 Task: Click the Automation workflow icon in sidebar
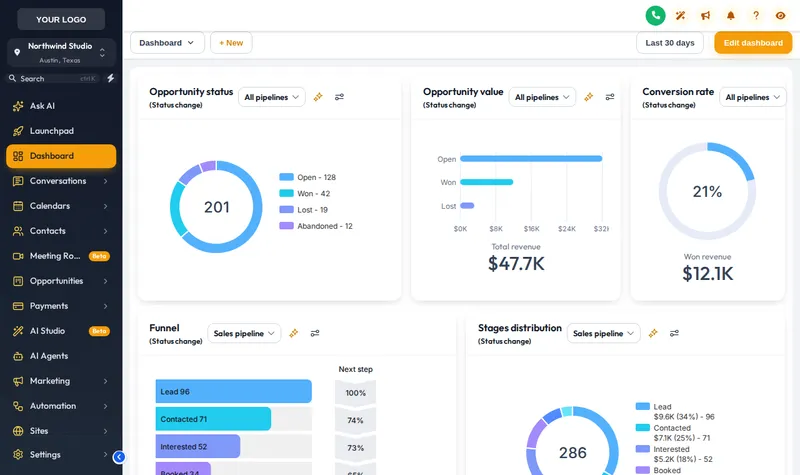point(18,406)
